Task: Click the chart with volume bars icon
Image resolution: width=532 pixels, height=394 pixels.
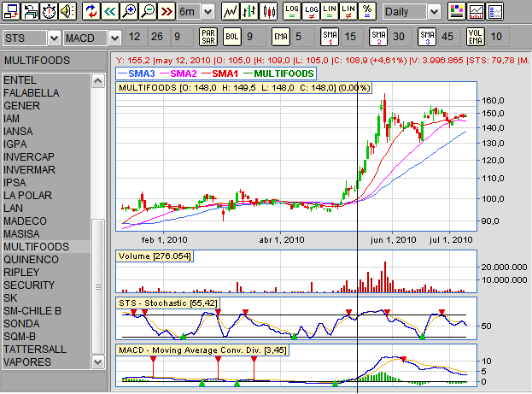Action: point(476,11)
